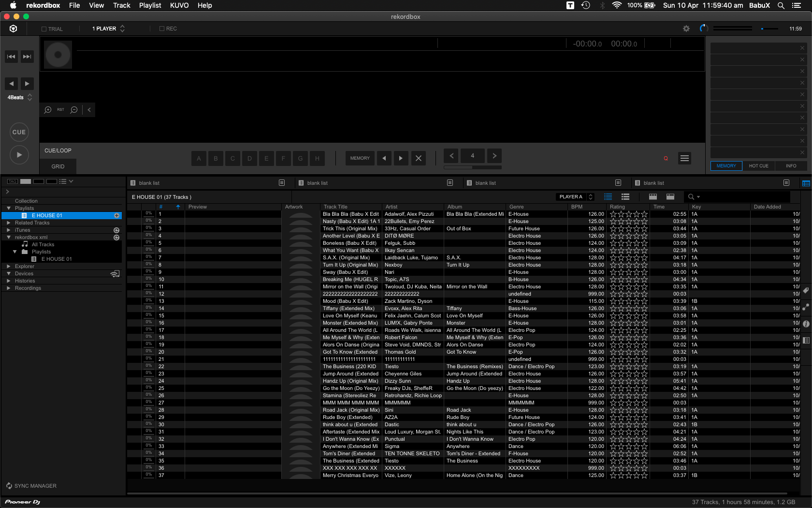
Task: Click the GRID button
Action: point(58,166)
